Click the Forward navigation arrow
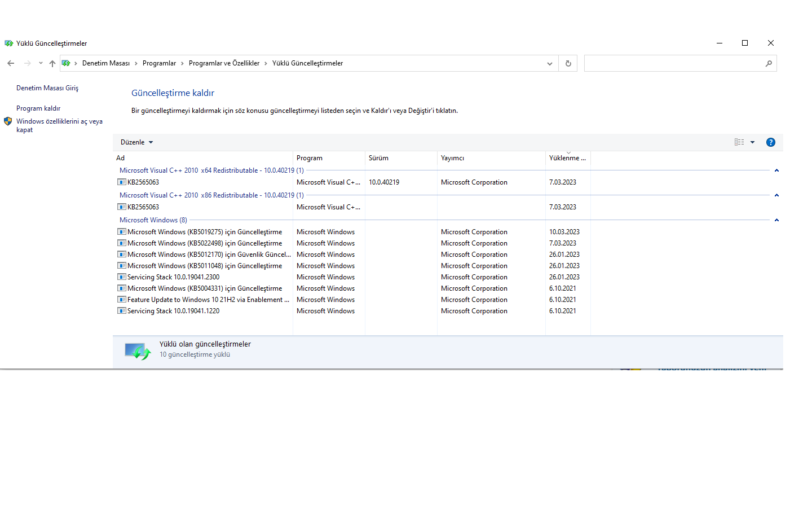The height and width of the screenshot is (508, 812). coord(27,63)
